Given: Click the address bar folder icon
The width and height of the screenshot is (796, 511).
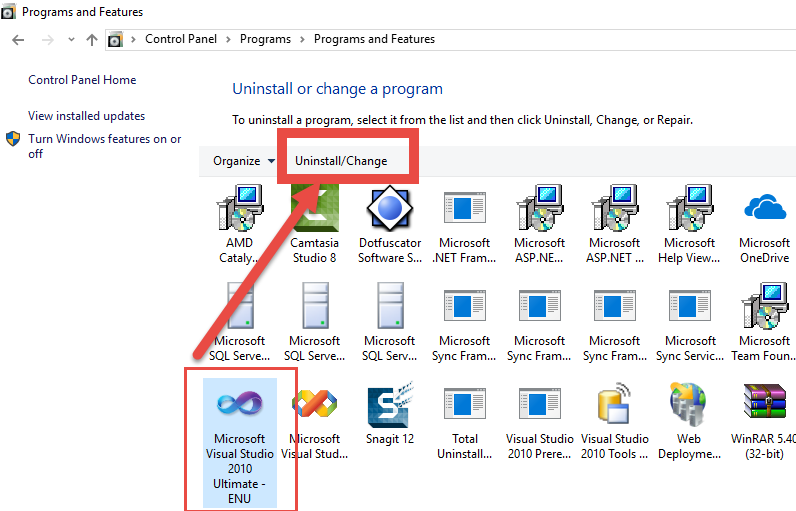Looking at the screenshot, I should 116,40.
